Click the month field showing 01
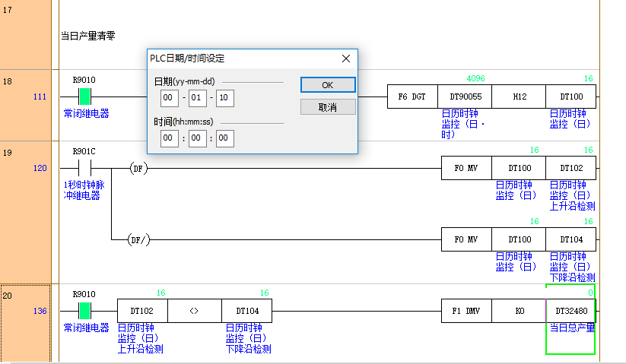 click(x=197, y=98)
